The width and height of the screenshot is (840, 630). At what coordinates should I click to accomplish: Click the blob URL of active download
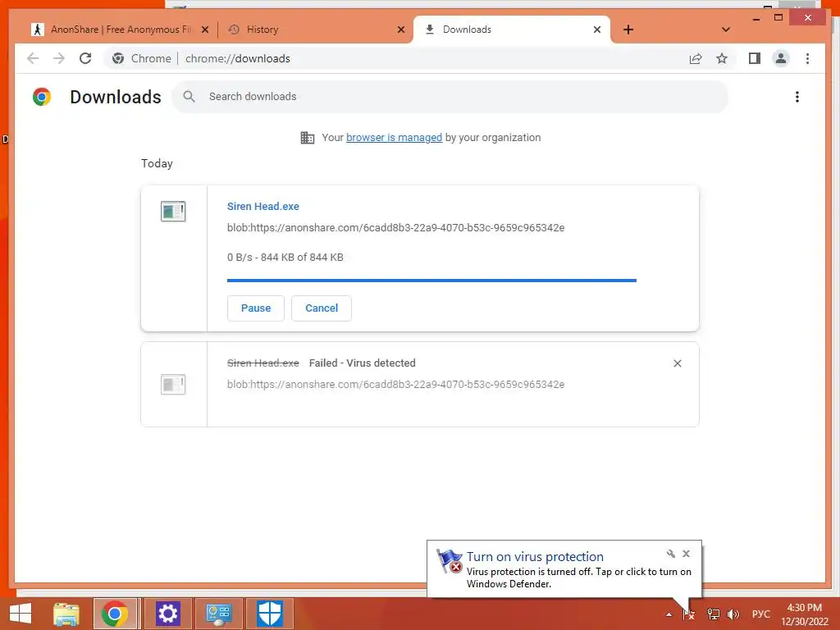click(x=395, y=228)
